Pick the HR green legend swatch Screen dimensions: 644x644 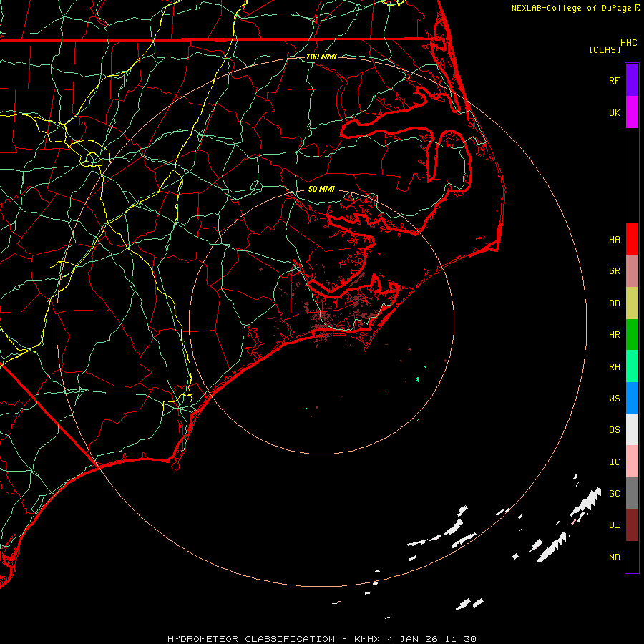(632, 335)
